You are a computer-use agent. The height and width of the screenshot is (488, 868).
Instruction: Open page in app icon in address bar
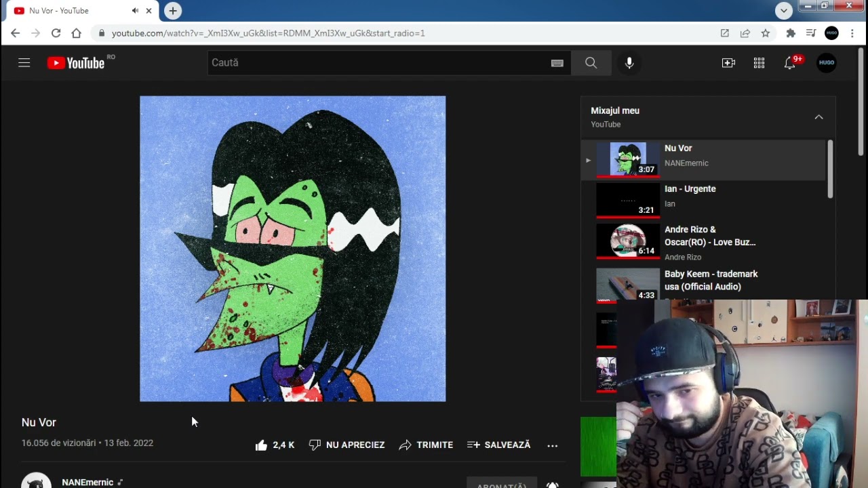pyautogui.click(x=725, y=33)
